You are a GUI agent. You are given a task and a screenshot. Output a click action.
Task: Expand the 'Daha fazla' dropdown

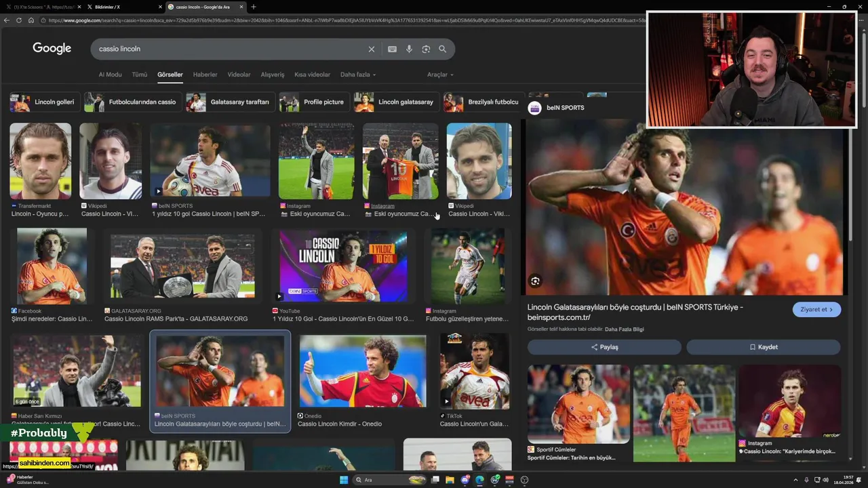click(x=357, y=75)
